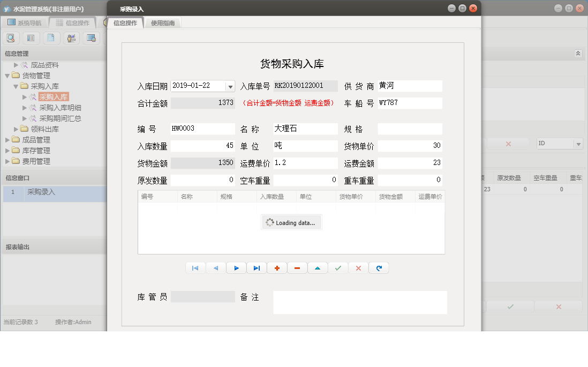This screenshot has height=367, width=588.
Task: Open the user management toolbar icon
Action: [71, 38]
